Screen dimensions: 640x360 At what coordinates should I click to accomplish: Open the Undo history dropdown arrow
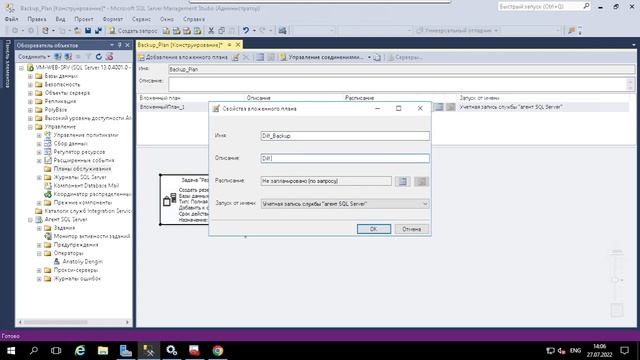click(254, 31)
